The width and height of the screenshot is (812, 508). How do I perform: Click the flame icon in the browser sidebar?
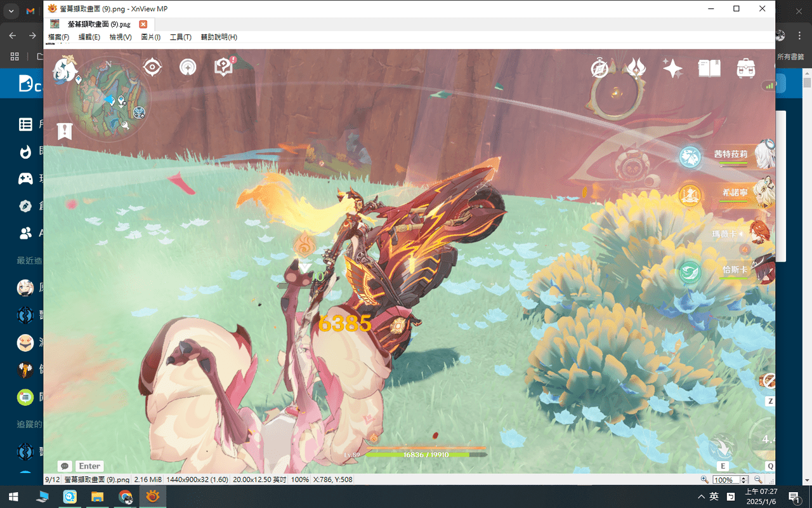click(x=25, y=152)
